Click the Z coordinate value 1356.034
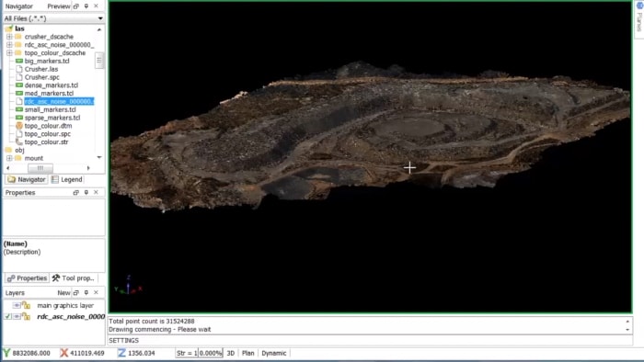The height and width of the screenshot is (362, 644). click(x=142, y=353)
